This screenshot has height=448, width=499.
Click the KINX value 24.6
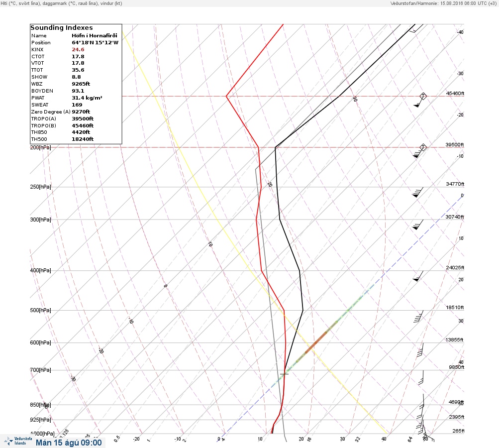point(78,50)
